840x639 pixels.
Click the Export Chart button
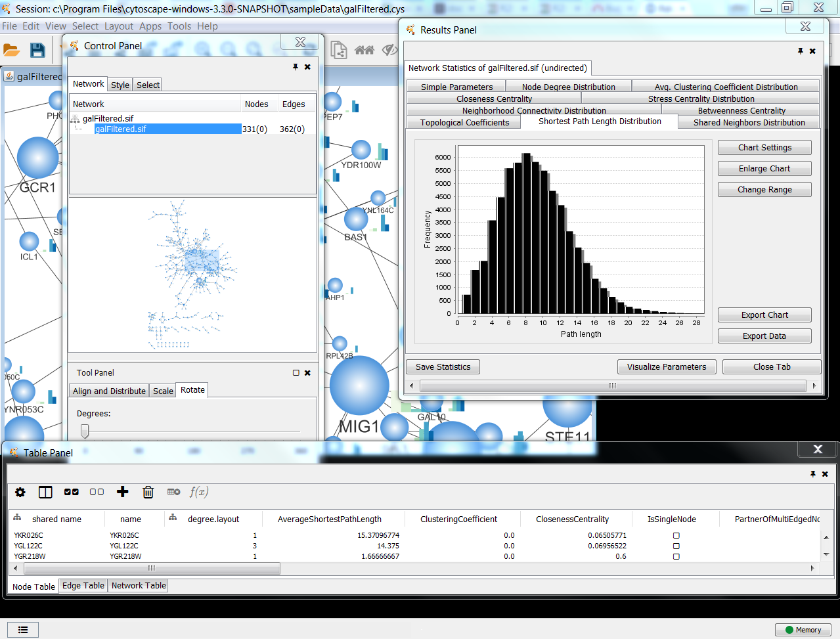tap(764, 315)
